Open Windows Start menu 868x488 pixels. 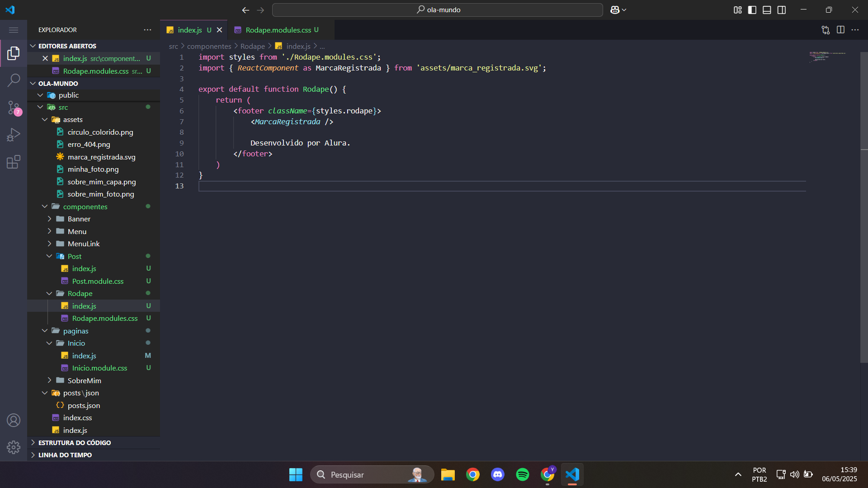[296, 474]
